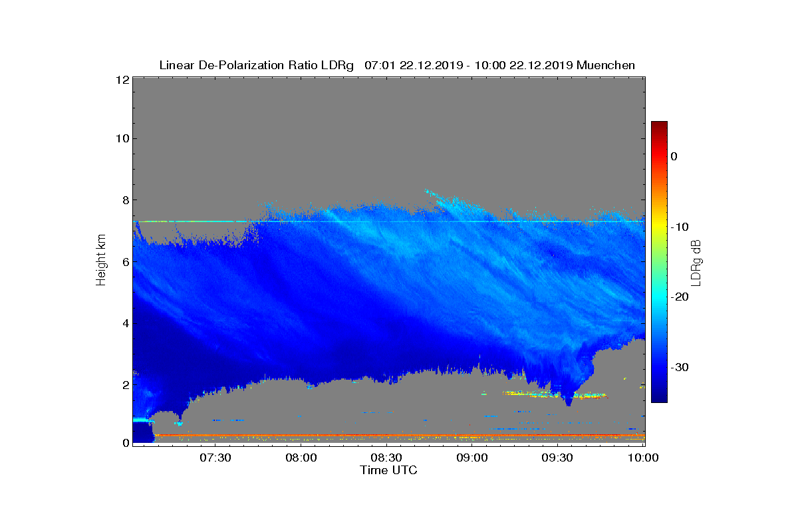Click the 4 height tick label

[x=124, y=324]
